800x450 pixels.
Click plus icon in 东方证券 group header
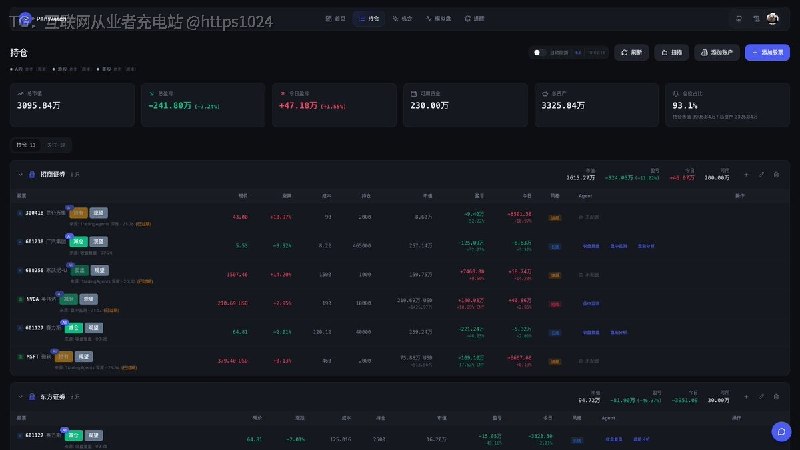746,396
